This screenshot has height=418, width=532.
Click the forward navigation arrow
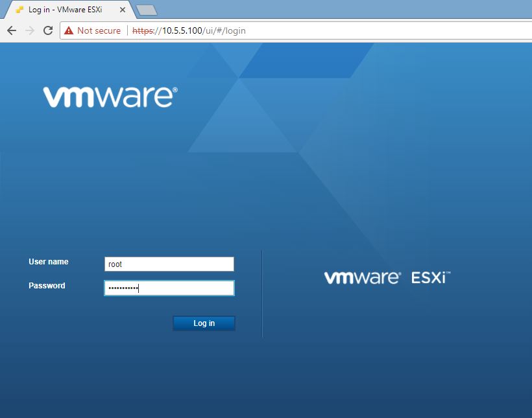[x=29, y=30]
